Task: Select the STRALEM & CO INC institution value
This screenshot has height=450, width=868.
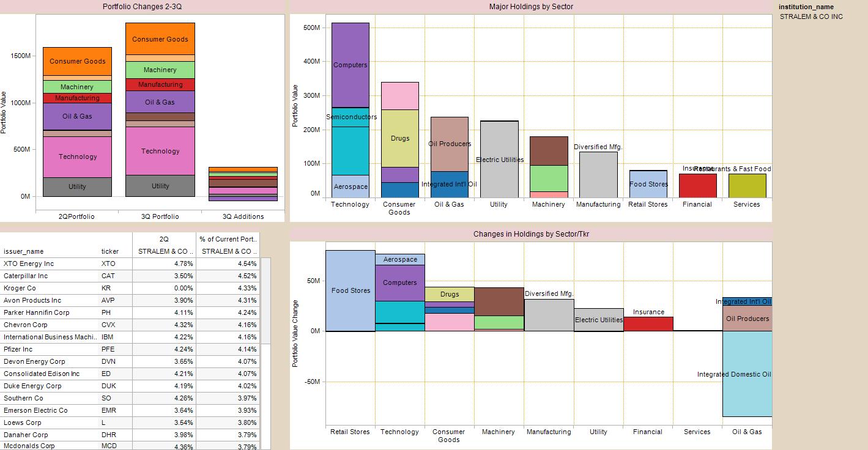Action: click(x=811, y=17)
